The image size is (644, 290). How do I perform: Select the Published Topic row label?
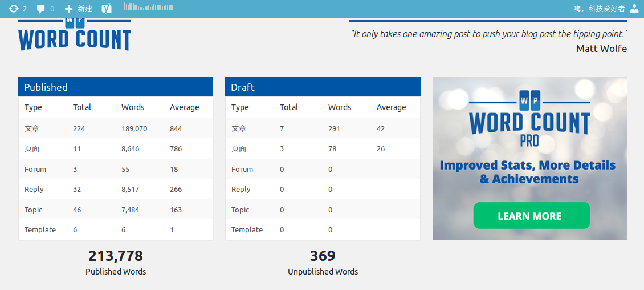(x=33, y=210)
